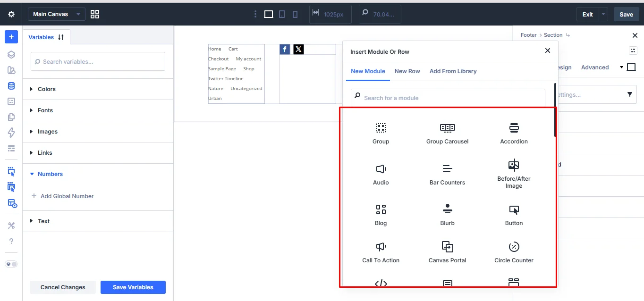644x301 pixels.
Task: Click the Checkout menu link on canvas
Action: pos(218,59)
